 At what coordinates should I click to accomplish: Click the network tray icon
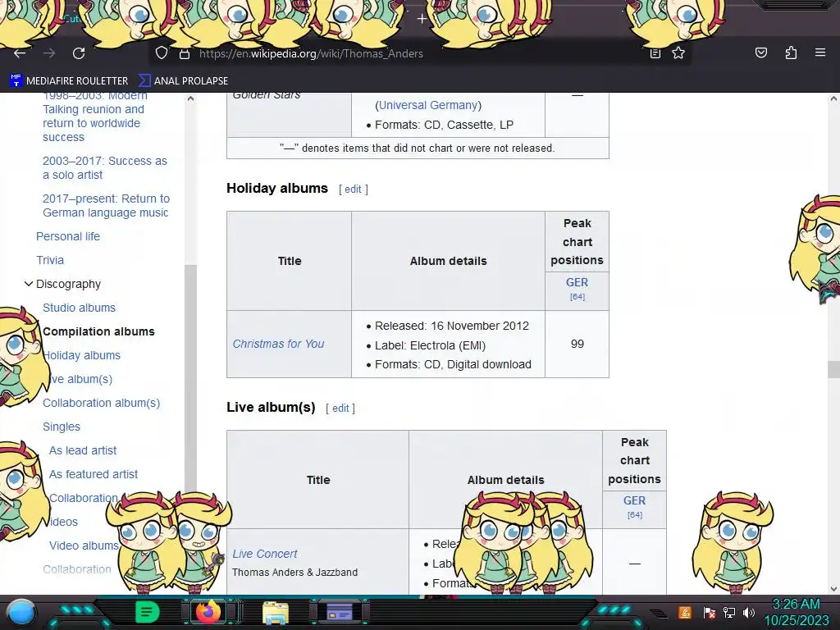(x=729, y=612)
